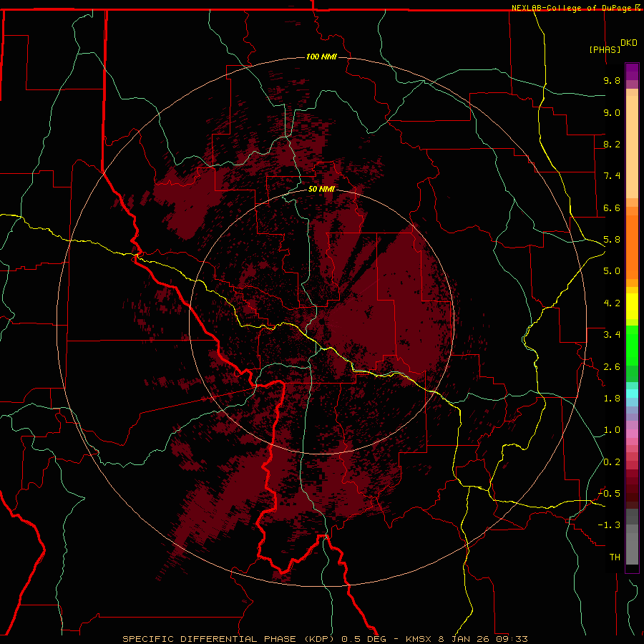Image resolution: width=644 pixels, height=644 pixels.
Task: Click the 9.0 color scale value
Action: click(612, 112)
